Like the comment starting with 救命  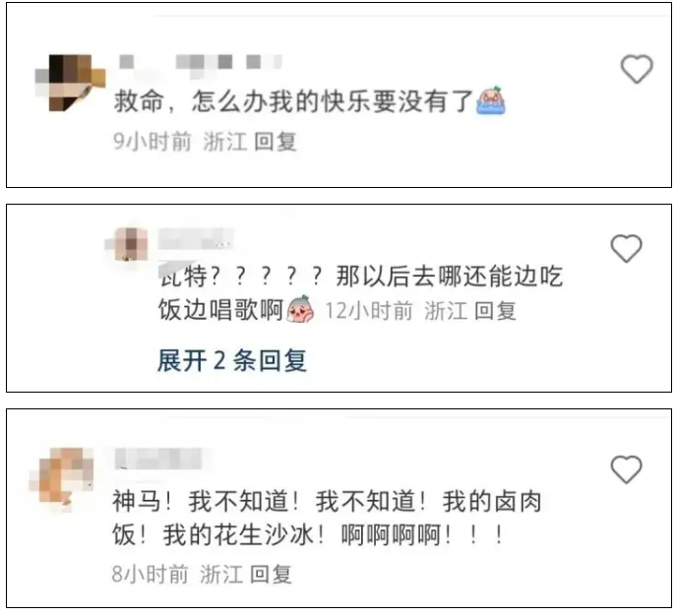click(637, 69)
